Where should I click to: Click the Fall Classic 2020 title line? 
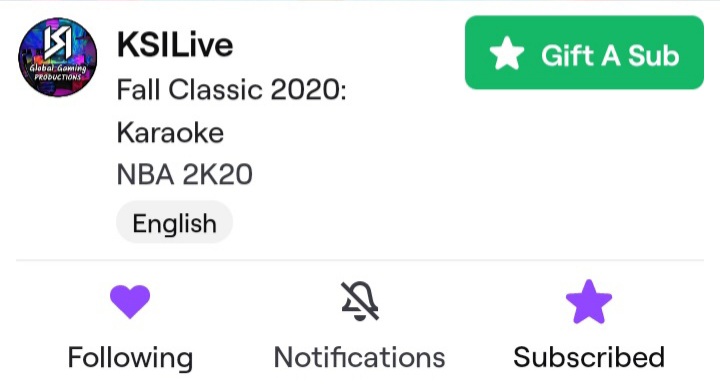pyautogui.click(x=231, y=90)
